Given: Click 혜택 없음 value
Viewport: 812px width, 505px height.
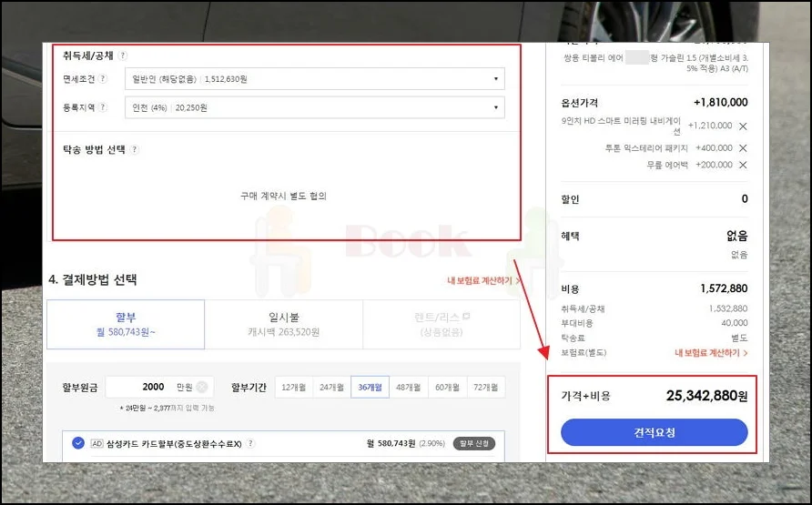Looking at the screenshot, I should coord(737,237).
